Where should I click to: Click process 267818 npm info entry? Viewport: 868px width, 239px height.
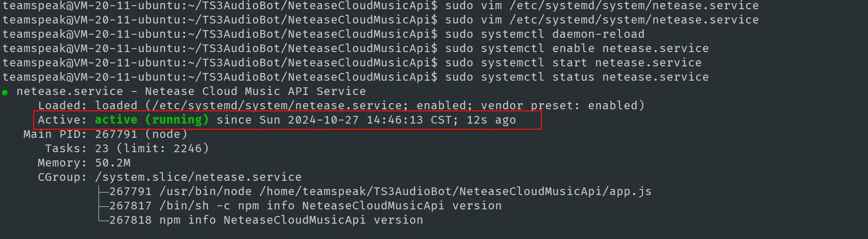click(266, 220)
